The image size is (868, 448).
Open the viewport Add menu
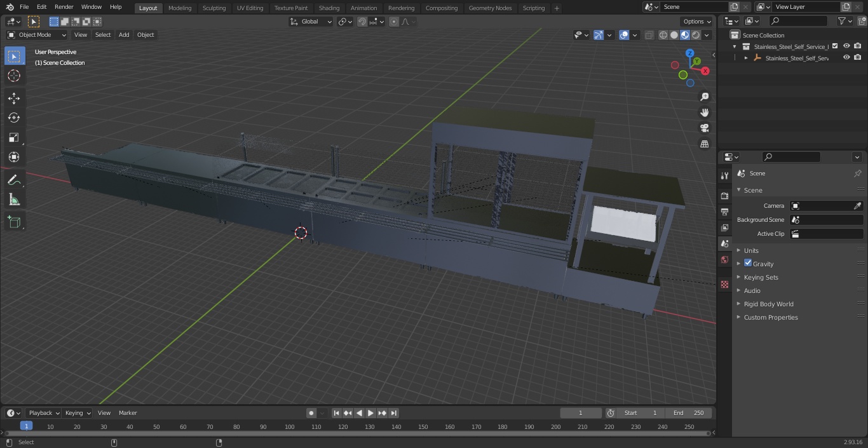[124, 35]
